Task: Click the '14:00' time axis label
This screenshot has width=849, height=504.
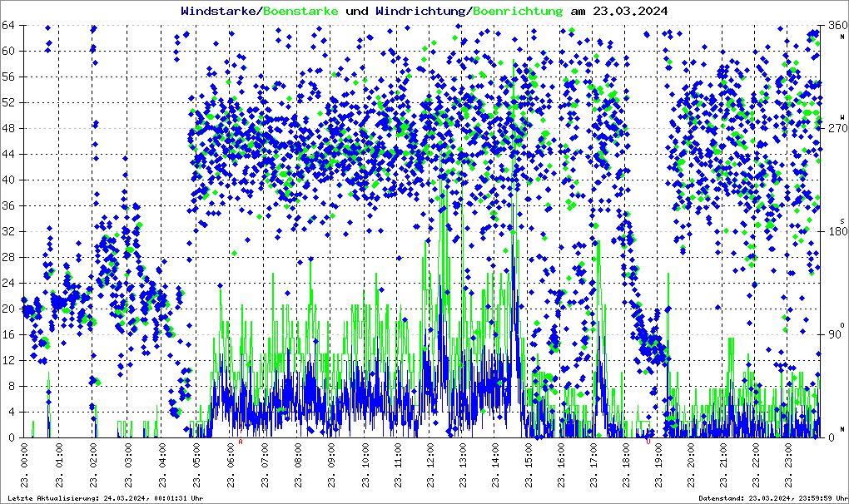Action: tap(494, 457)
